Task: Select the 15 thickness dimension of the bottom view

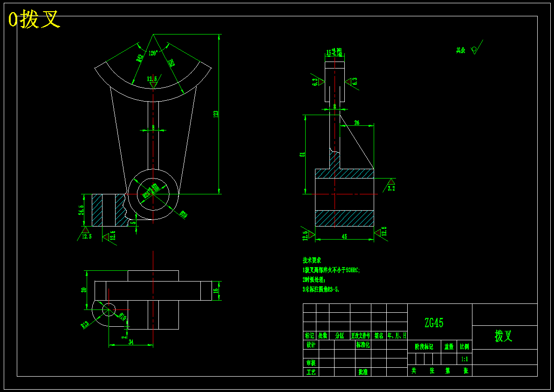Action: click(x=216, y=290)
